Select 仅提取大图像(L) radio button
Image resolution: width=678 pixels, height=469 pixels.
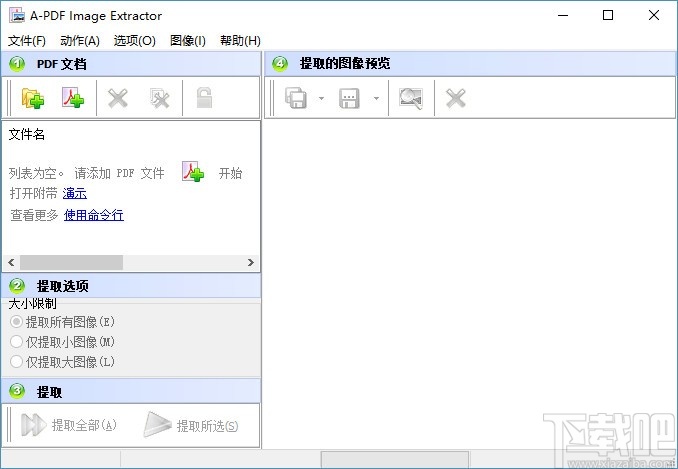[x=16, y=361]
